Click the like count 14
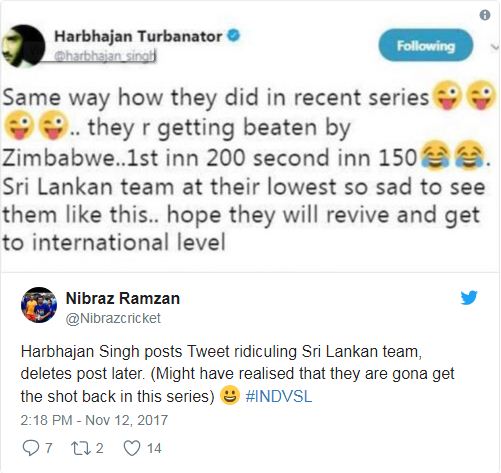The width and height of the screenshot is (501, 473). [154, 448]
